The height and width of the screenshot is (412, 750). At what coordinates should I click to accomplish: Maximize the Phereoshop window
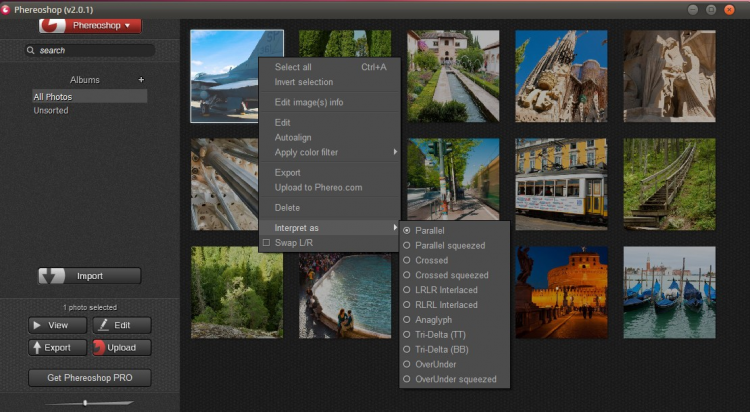(x=711, y=10)
